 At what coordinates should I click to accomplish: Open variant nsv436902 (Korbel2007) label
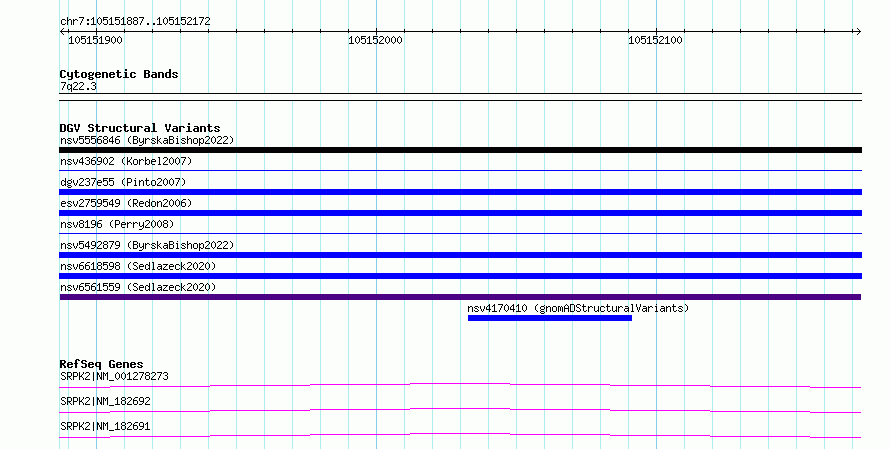pyautogui.click(x=126, y=161)
